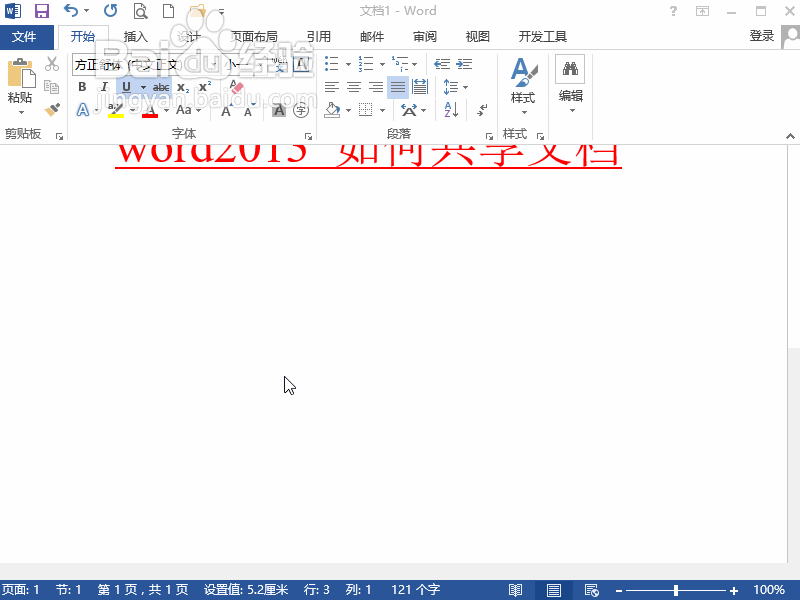Open underline style dropdown arrow
The width and height of the screenshot is (800, 600).
pyautogui.click(x=143, y=88)
